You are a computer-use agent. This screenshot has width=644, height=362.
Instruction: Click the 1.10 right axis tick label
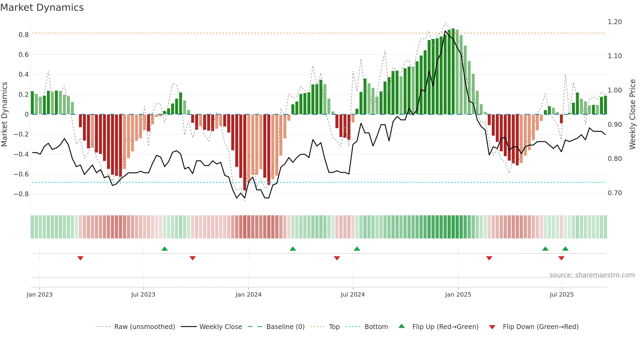pyautogui.click(x=615, y=56)
